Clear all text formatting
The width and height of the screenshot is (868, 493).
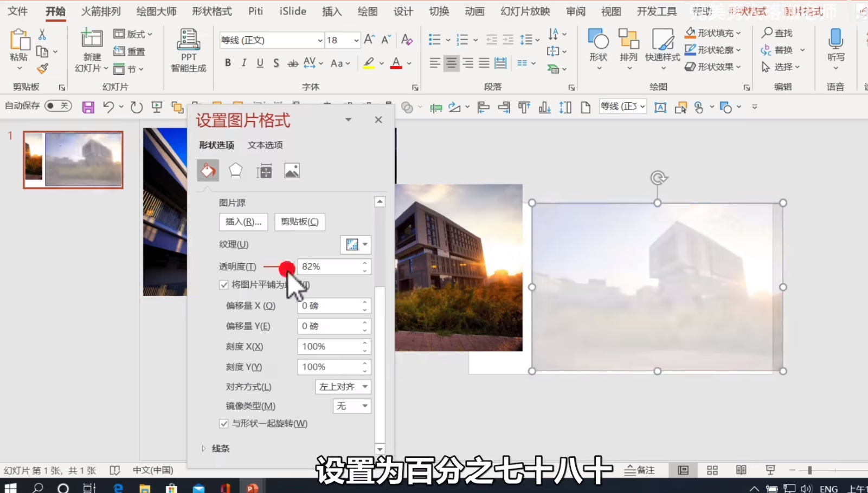click(407, 40)
